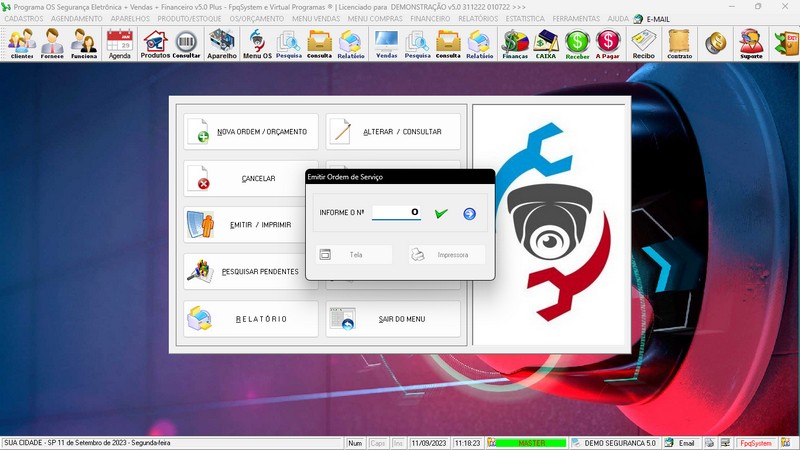Open the MENU COMPRAS menu
Image resolution: width=800 pixels, height=450 pixels.
point(375,18)
